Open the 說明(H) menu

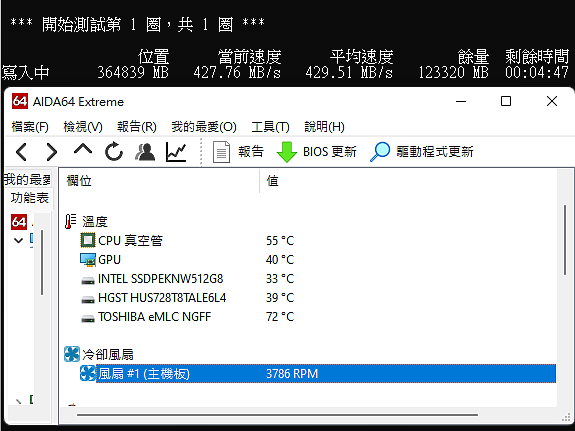[x=325, y=127]
